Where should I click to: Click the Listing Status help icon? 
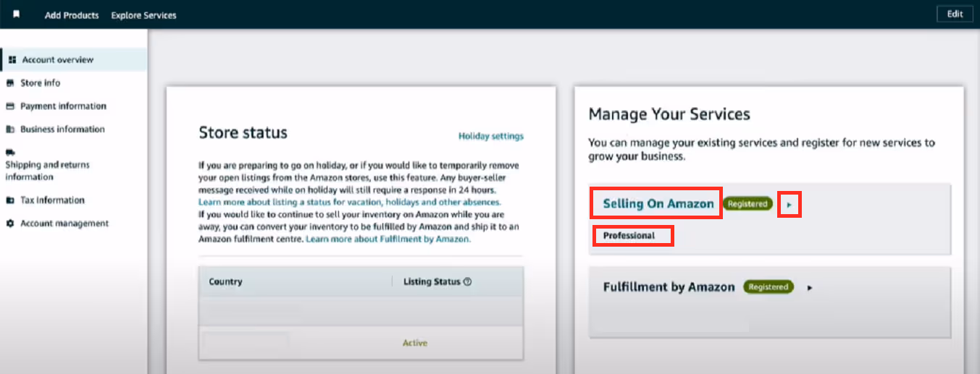pos(467,281)
